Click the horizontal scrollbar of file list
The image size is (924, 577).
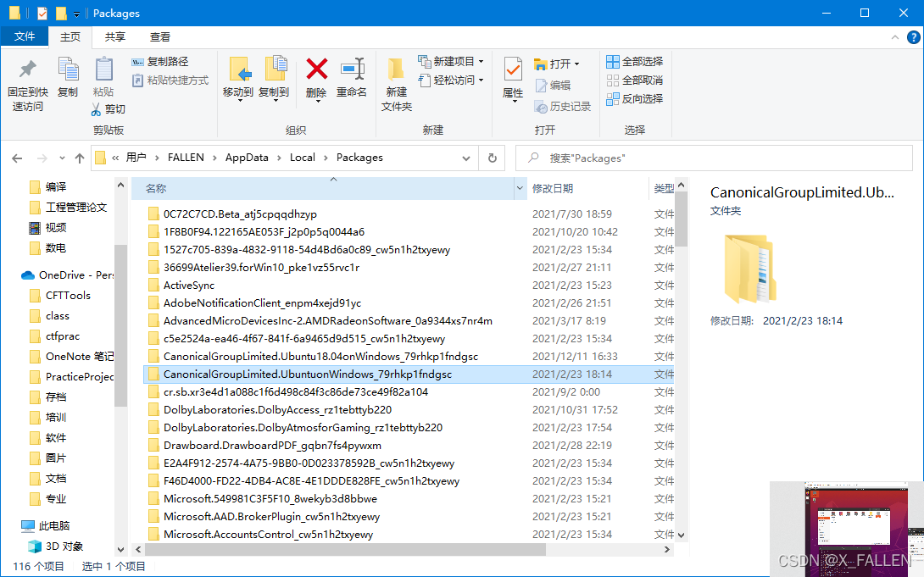pos(345,549)
